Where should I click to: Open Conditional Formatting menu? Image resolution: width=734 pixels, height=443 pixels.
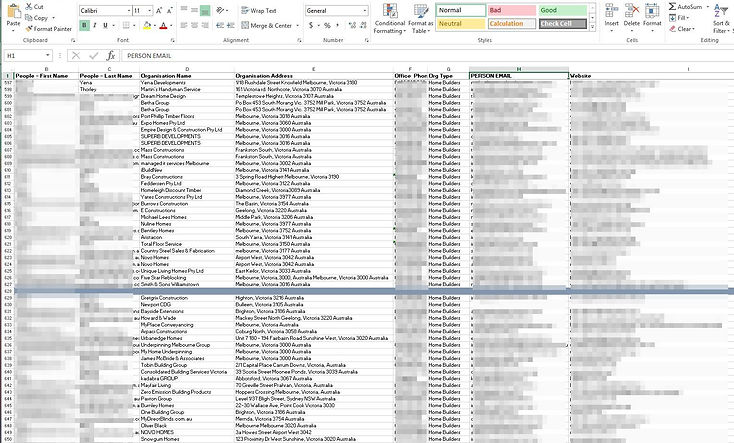[389, 19]
